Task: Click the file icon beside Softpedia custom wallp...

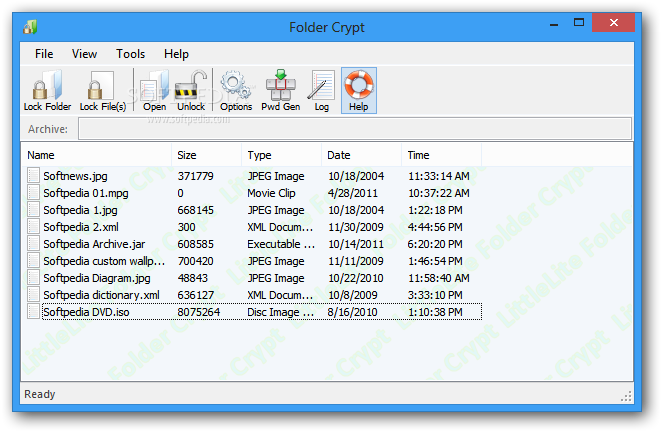Action: pyautogui.click(x=33, y=261)
